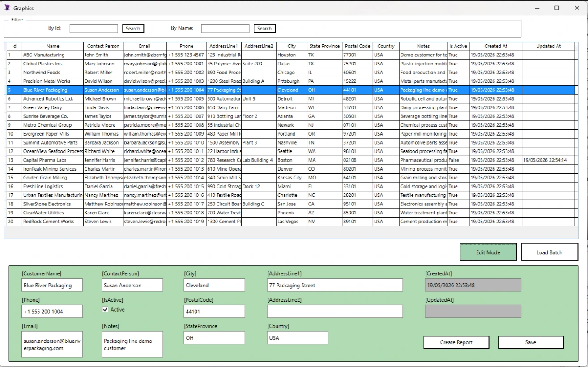Select the Summit Automotive Parts row

[x=290, y=143]
